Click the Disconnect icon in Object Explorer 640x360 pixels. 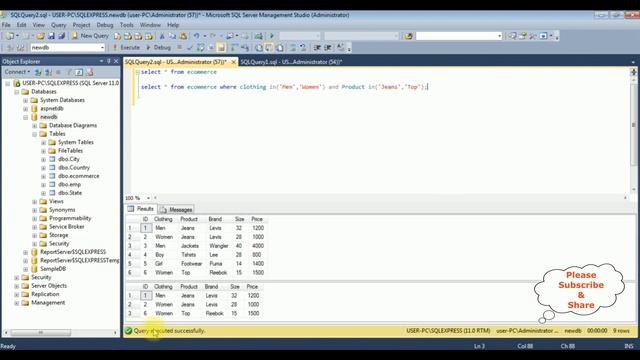[x=48, y=72]
